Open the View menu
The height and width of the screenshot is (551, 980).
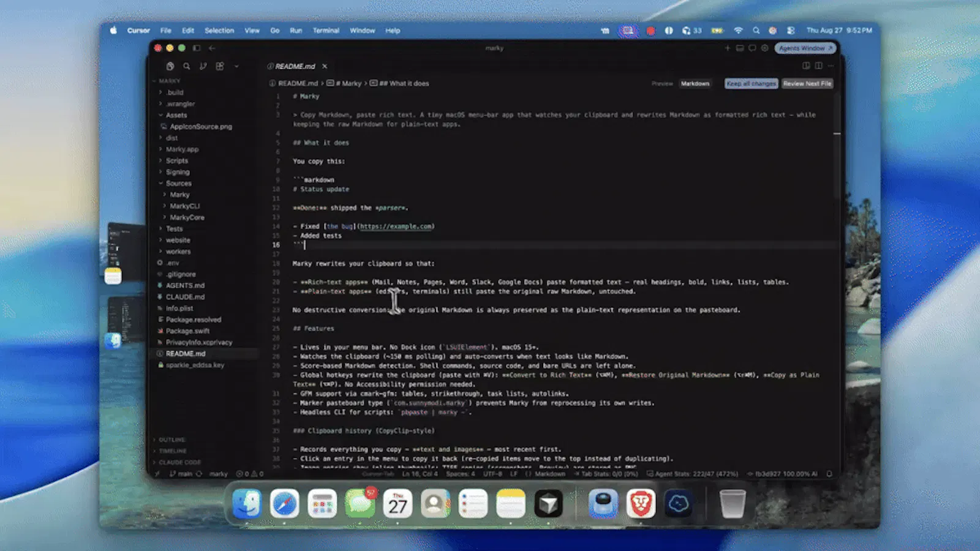click(252, 30)
